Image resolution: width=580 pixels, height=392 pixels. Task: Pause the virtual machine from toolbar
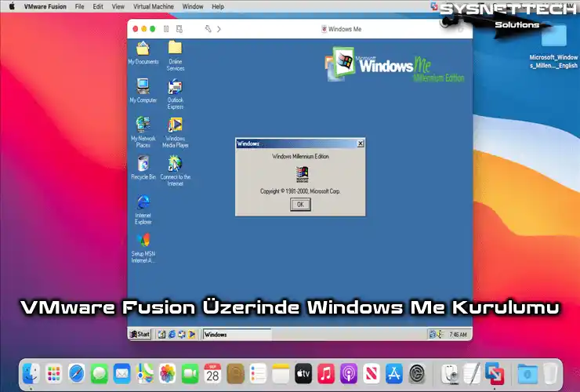click(x=166, y=29)
